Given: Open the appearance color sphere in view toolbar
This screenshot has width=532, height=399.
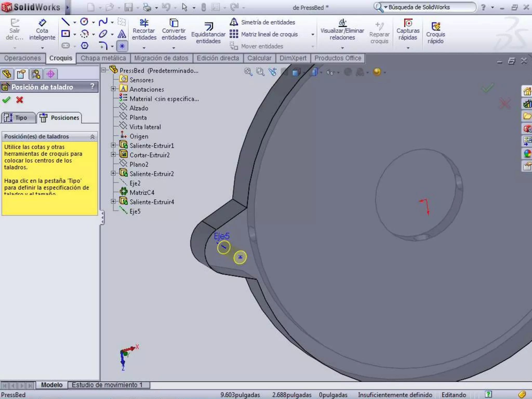Looking at the screenshot, I should (x=377, y=72).
